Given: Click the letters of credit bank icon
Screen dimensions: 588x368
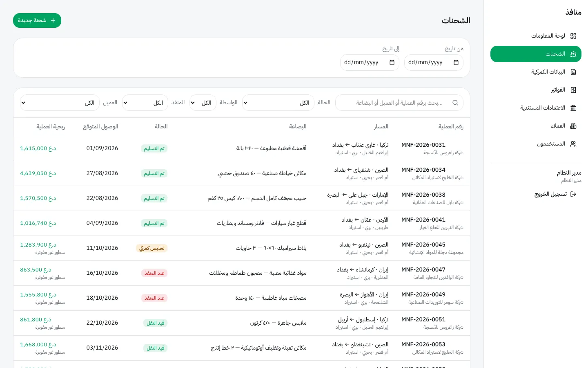Looking at the screenshot, I should click(573, 108).
